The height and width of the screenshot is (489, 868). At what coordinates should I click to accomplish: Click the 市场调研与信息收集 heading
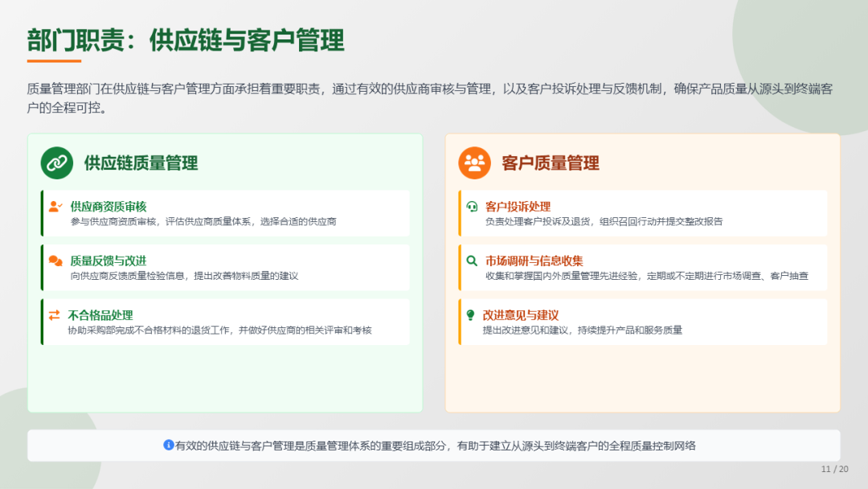pos(534,261)
